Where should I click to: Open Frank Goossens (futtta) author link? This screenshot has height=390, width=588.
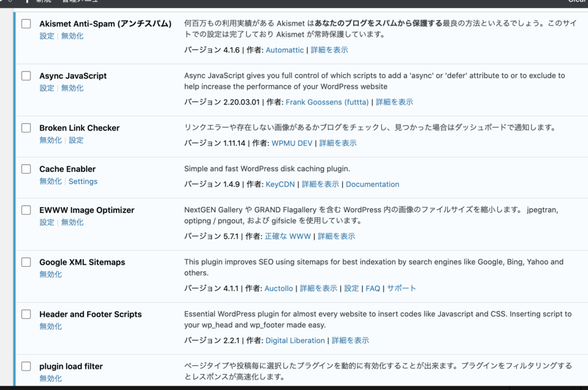pos(327,102)
